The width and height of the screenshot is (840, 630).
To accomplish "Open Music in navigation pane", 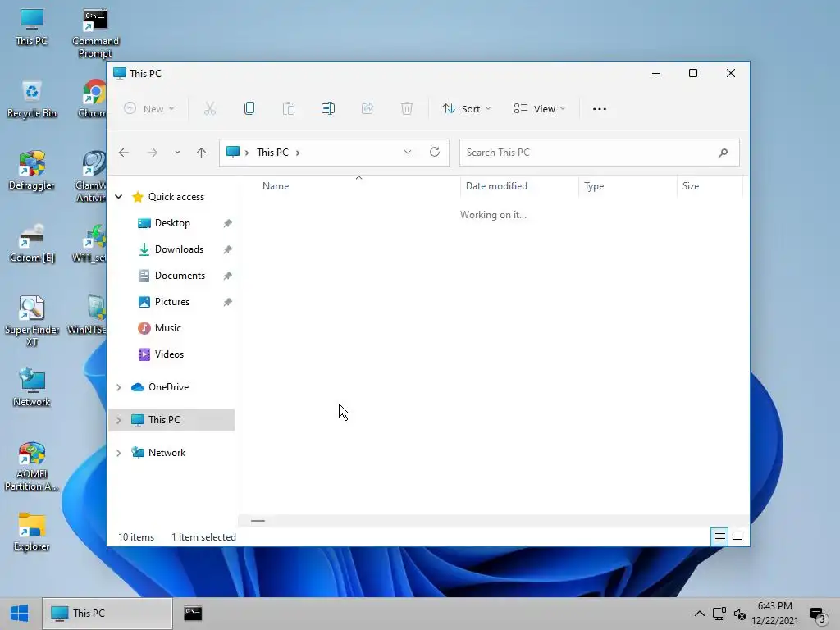I will [x=167, y=328].
